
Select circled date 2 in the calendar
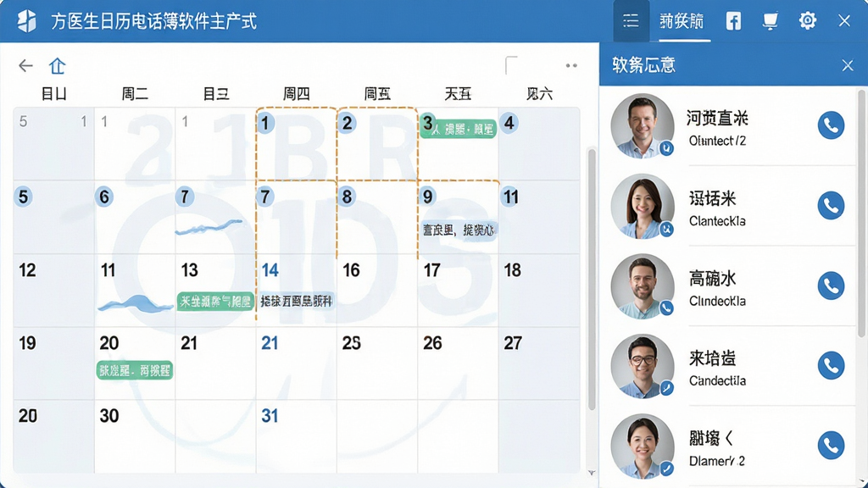[347, 123]
